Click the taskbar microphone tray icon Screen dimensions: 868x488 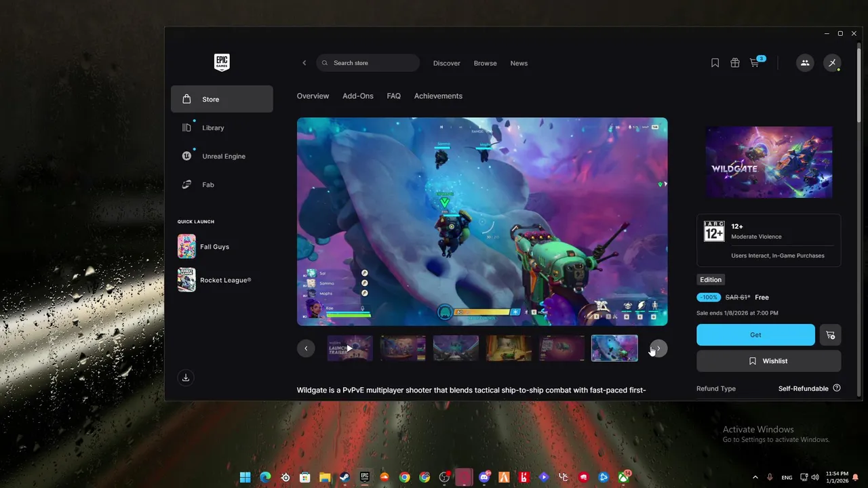pyautogui.click(x=770, y=477)
